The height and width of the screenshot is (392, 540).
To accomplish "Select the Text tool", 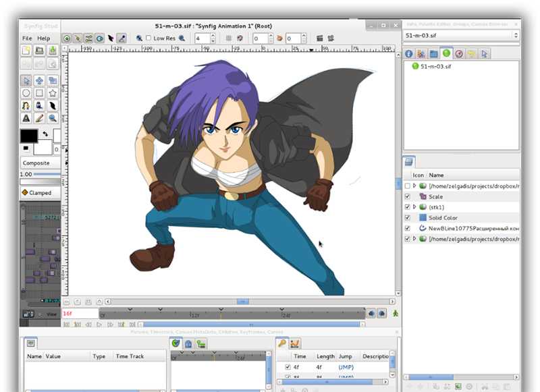I will point(26,118).
